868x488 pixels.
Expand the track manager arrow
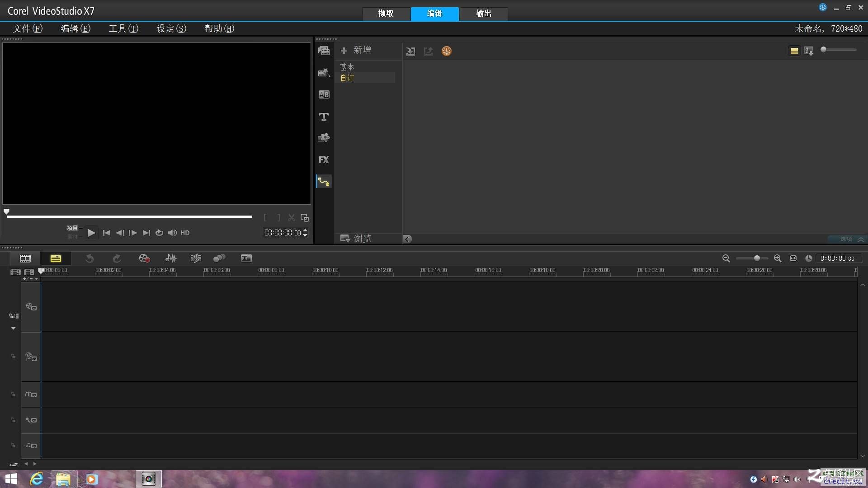(x=13, y=328)
